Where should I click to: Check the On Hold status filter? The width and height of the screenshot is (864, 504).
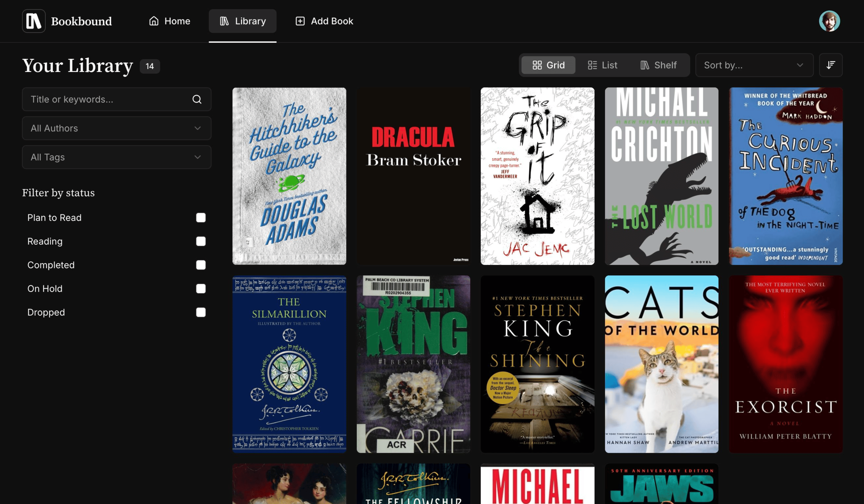coord(200,289)
